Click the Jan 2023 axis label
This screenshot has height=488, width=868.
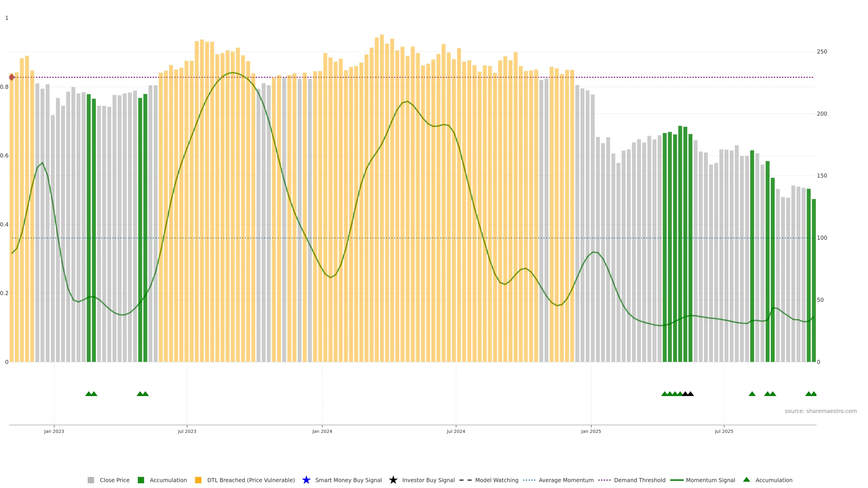tap(54, 431)
